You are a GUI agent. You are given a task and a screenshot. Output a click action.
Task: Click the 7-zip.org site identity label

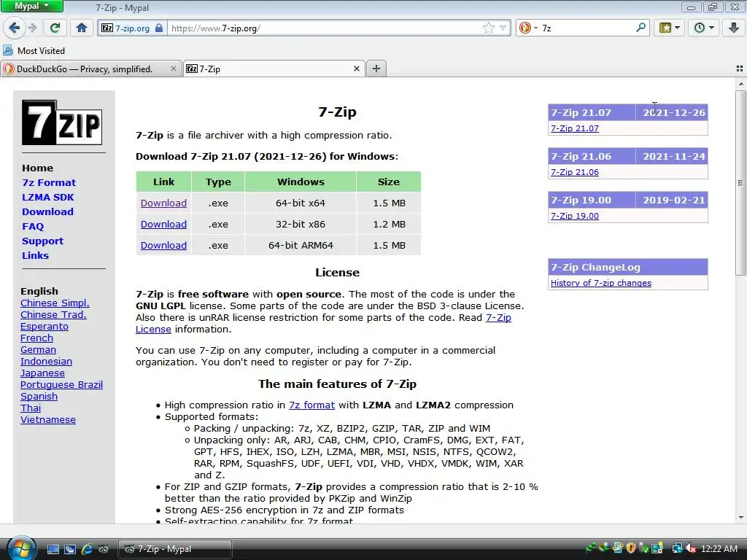pos(133,28)
